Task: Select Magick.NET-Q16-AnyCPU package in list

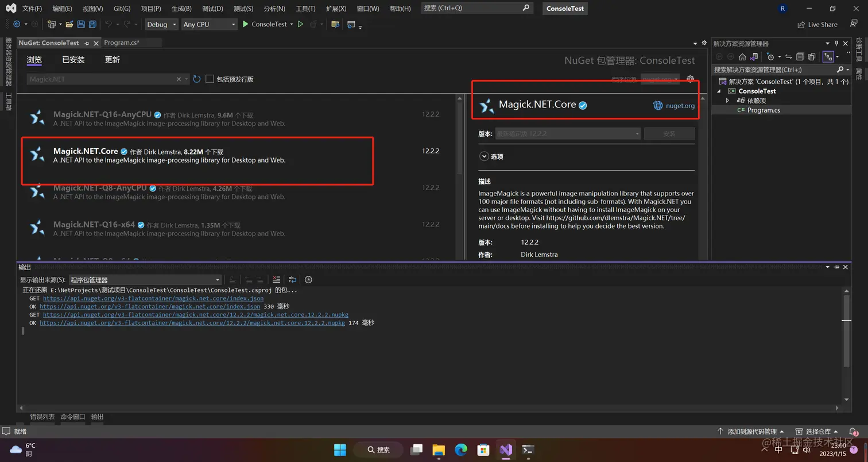Action: [x=237, y=118]
